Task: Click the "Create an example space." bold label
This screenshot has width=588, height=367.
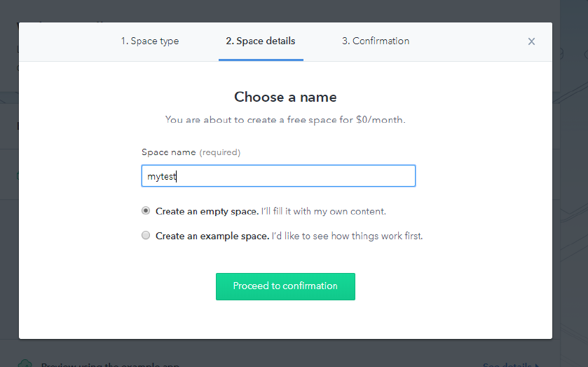Action: click(212, 236)
